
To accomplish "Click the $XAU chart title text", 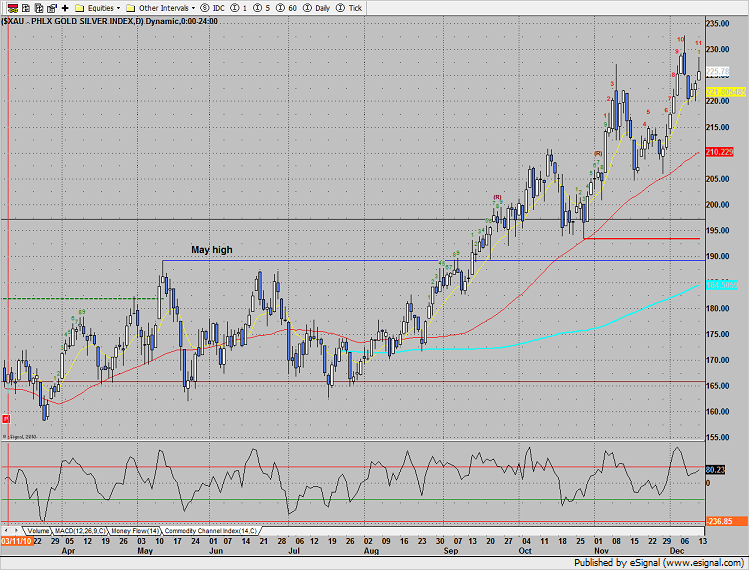I will tap(109, 21).
